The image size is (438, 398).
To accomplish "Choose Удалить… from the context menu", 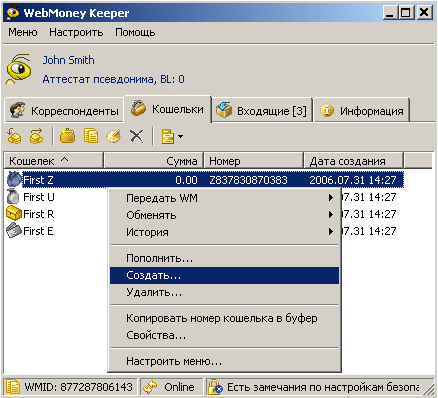I will [x=224, y=293].
